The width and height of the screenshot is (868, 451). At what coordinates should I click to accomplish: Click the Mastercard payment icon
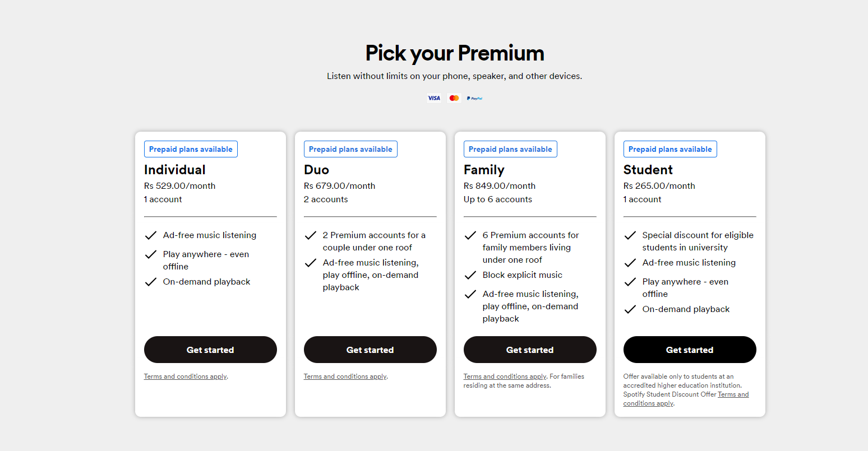click(454, 98)
